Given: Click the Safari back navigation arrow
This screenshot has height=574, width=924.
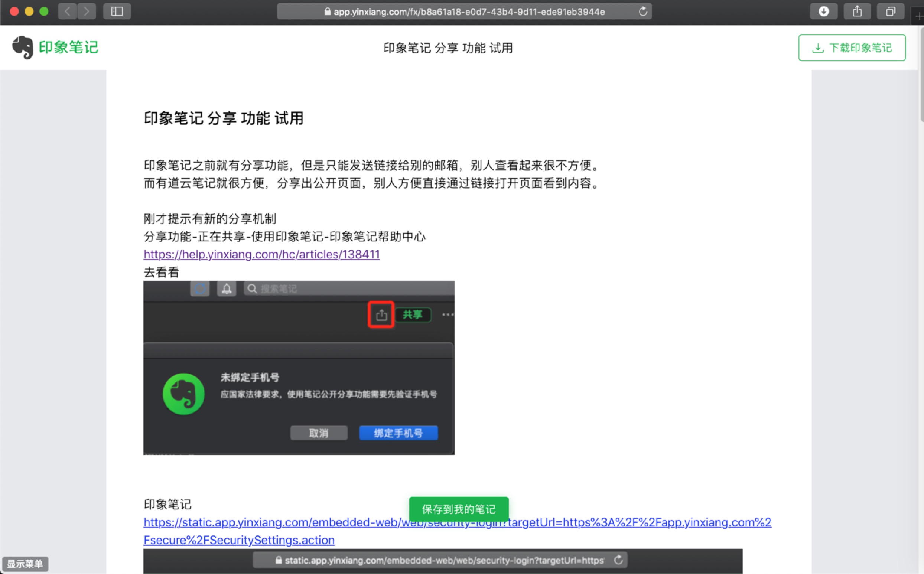Looking at the screenshot, I should pos(67,12).
